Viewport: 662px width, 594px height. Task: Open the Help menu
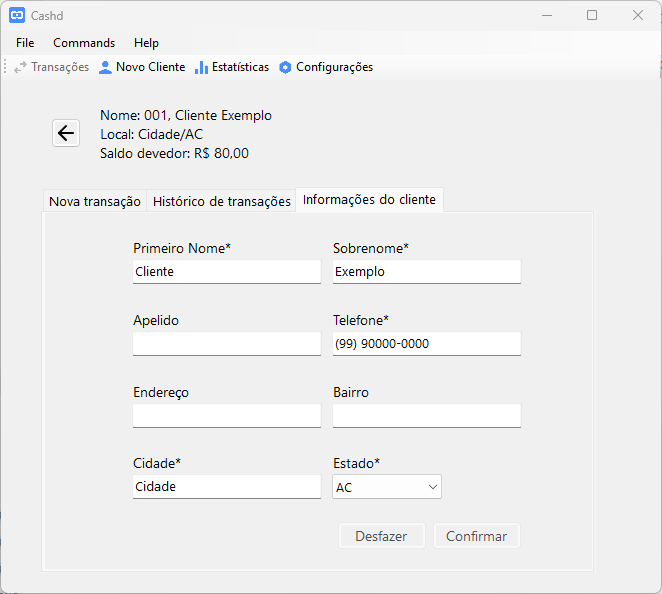[146, 43]
